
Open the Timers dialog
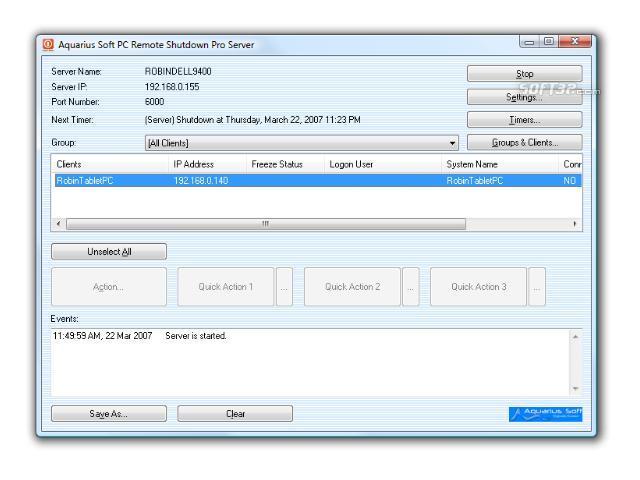tap(524, 120)
